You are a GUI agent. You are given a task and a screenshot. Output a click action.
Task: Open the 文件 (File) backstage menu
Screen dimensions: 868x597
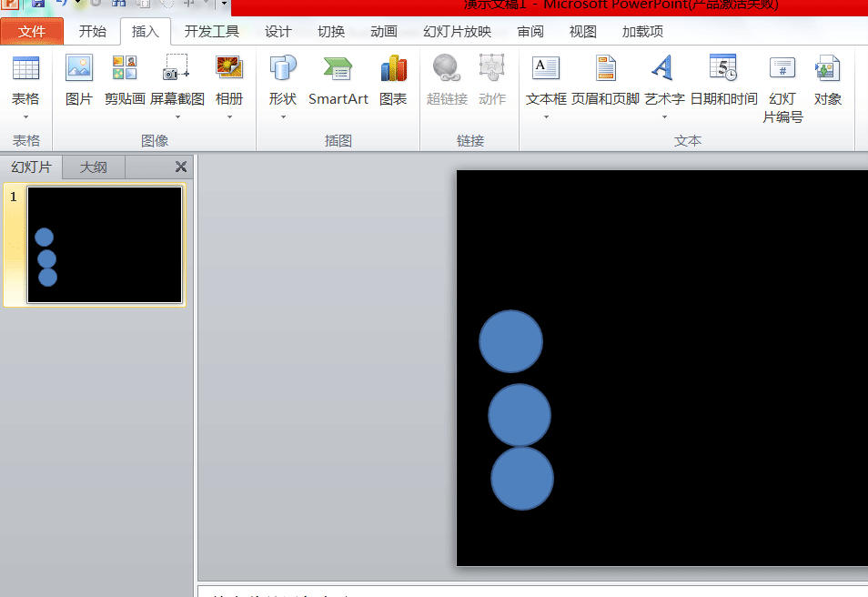pos(32,30)
